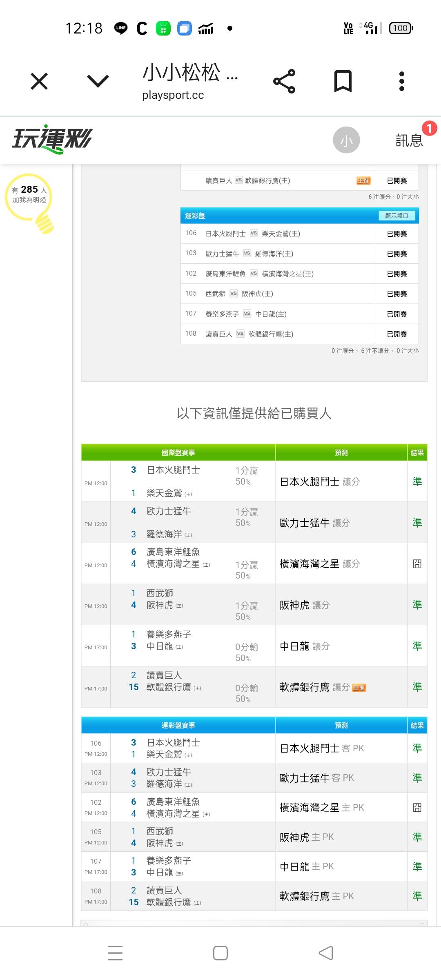Image resolution: width=441 pixels, height=980 pixels.
Task: Open 阪神虎 讓分 prediction
Action: click(305, 605)
